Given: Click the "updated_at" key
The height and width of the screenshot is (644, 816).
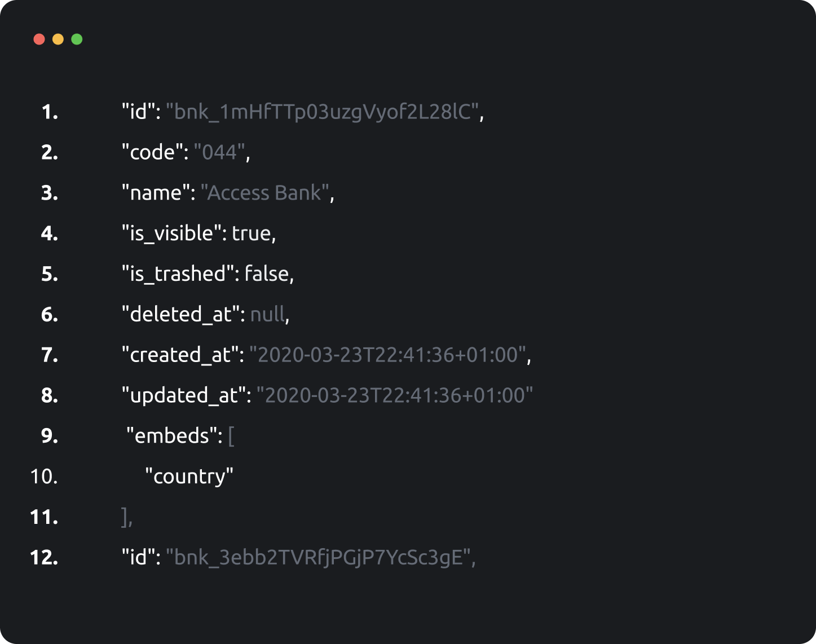Looking at the screenshot, I should (x=183, y=396).
